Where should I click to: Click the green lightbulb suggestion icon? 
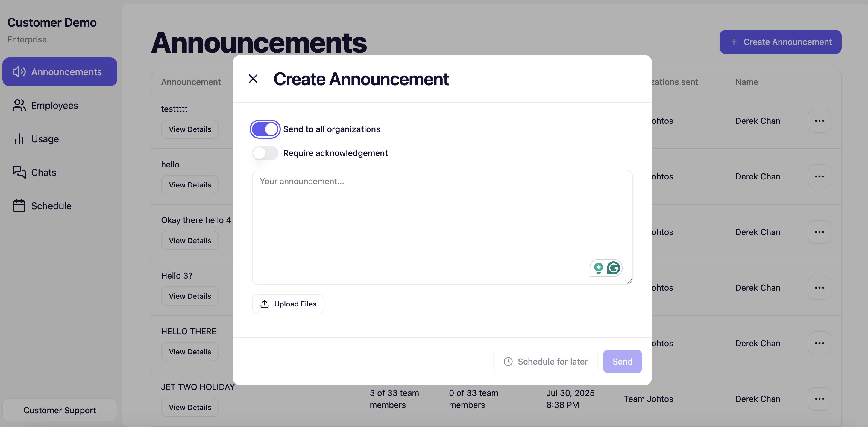(598, 268)
